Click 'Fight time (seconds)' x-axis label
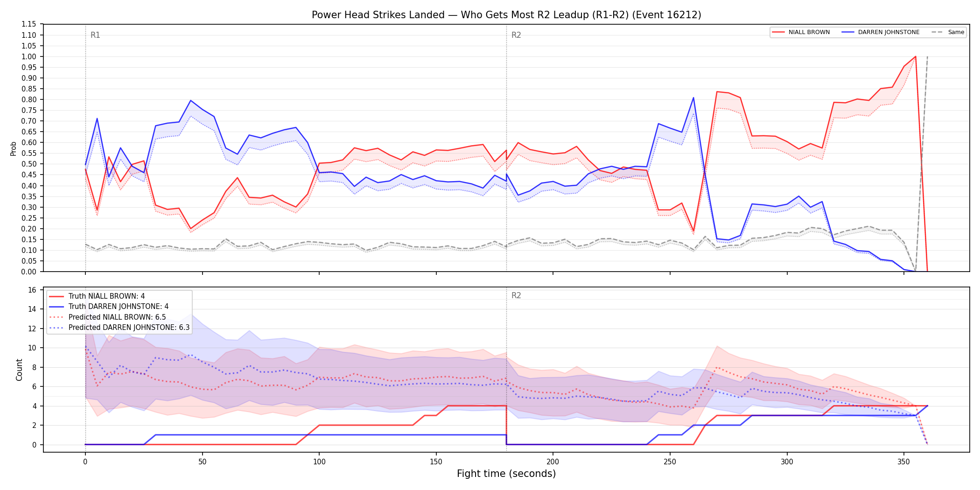 (x=506, y=474)
